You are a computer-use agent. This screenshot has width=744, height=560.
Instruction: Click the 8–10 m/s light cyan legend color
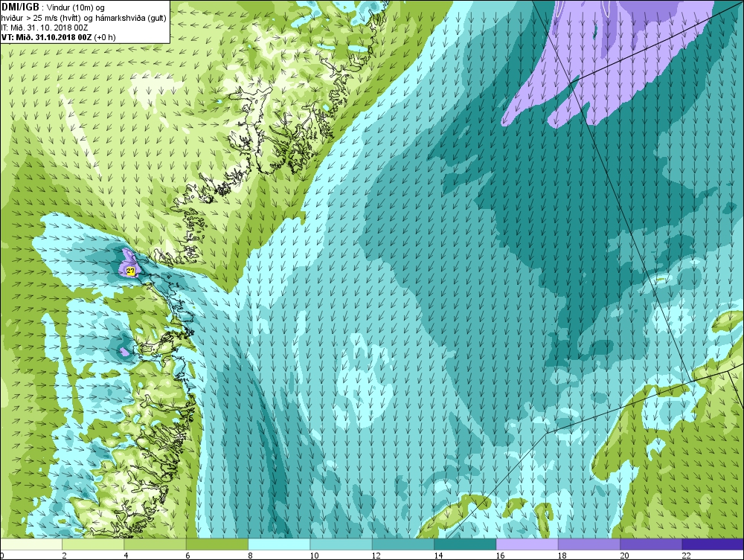pyautogui.click(x=279, y=544)
